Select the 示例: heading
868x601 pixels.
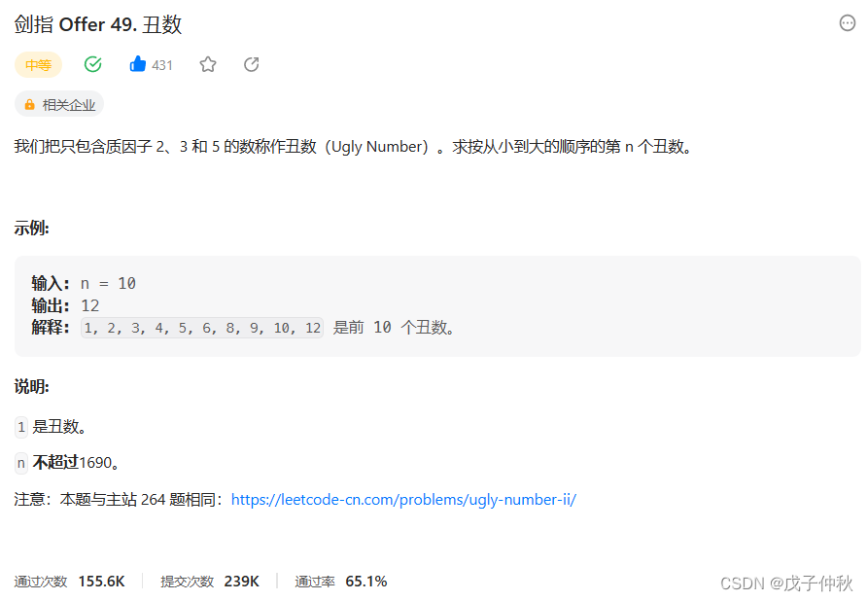coord(31,228)
